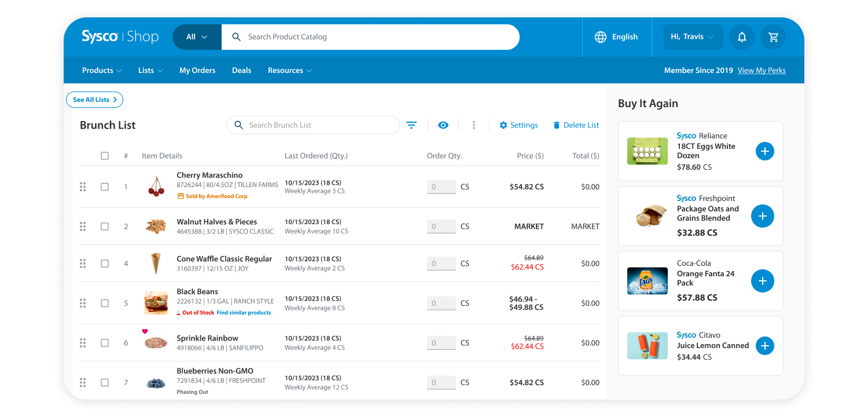This screenshot has width=868, height=417.
Task: Go to Deals
Action: (241, 71)
